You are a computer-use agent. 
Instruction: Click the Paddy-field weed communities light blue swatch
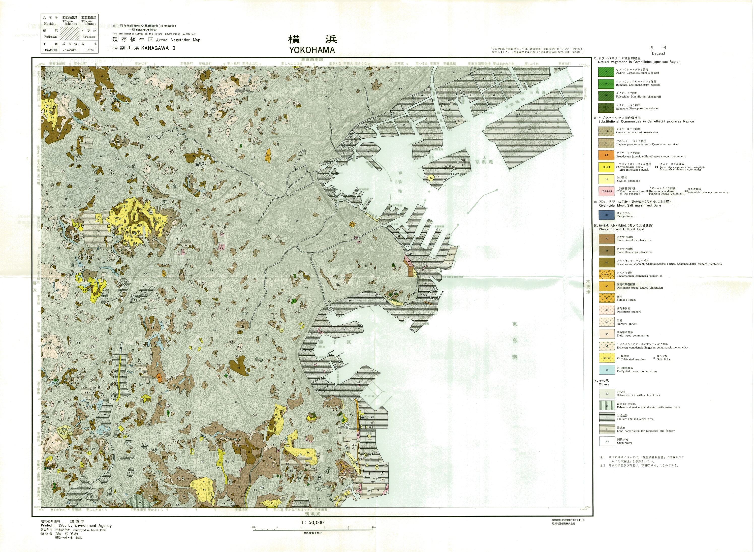pyautogui.click(x=607, y=370)
